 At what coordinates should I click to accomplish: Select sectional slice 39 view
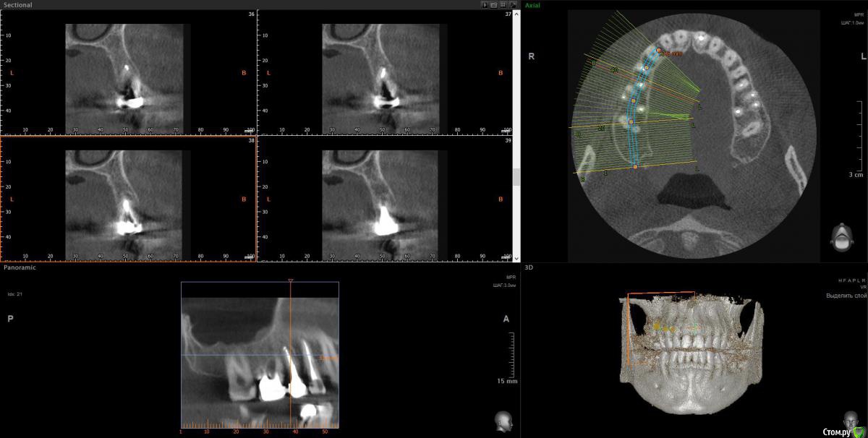[x=385, y=198]
